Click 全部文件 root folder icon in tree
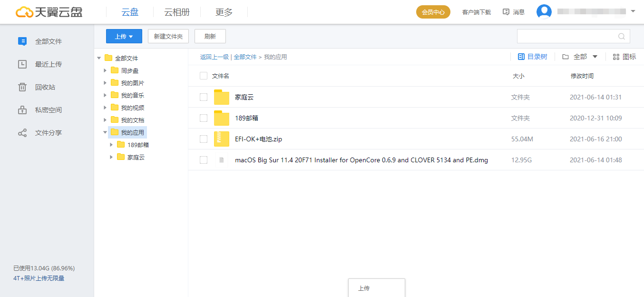The width and height of the screenshot is (644, 297). [x=108, y=58]
